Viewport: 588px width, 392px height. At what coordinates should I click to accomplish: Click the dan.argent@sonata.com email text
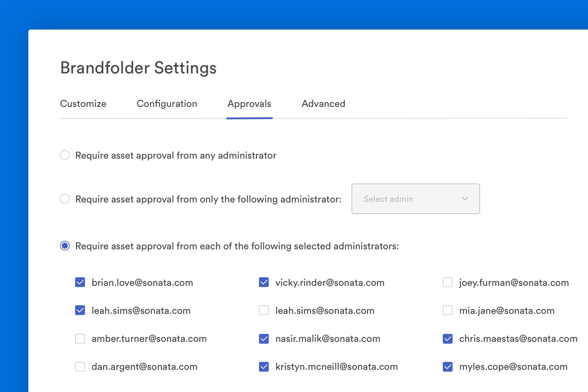(x=145, y=367)
